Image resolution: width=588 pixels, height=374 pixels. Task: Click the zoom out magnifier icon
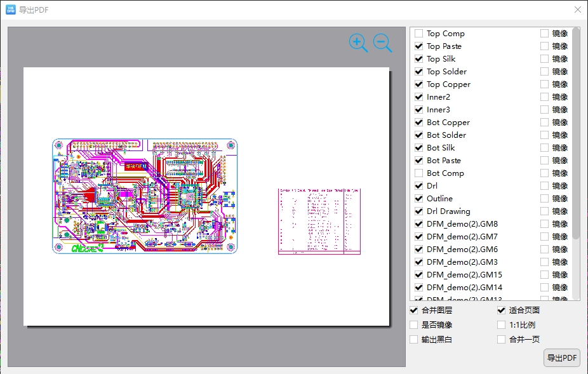point(382,43)
